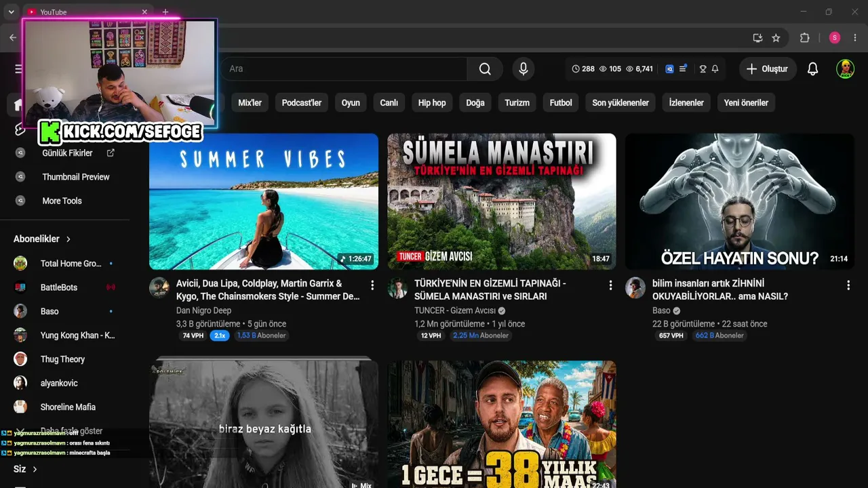The height and width of the screenshot is (488, 868).
Task: Select the Son yüklenenler filter chip
Action: pyautogui.click(x=620, y=103)
